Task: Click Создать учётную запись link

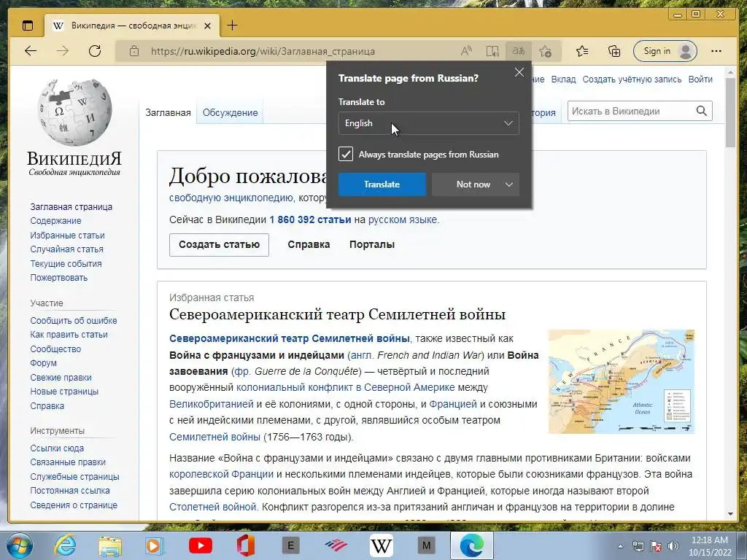Action: tap(632, 79)
